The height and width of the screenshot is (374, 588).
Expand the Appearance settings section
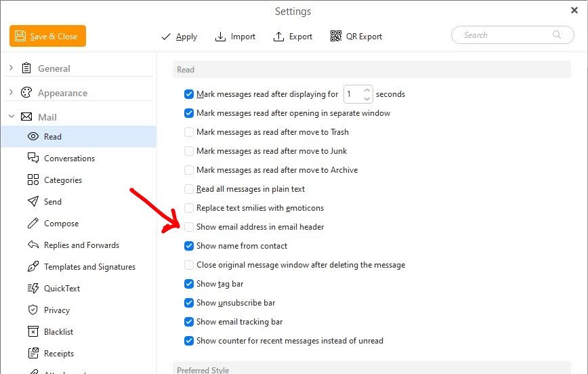pos(12,93)
